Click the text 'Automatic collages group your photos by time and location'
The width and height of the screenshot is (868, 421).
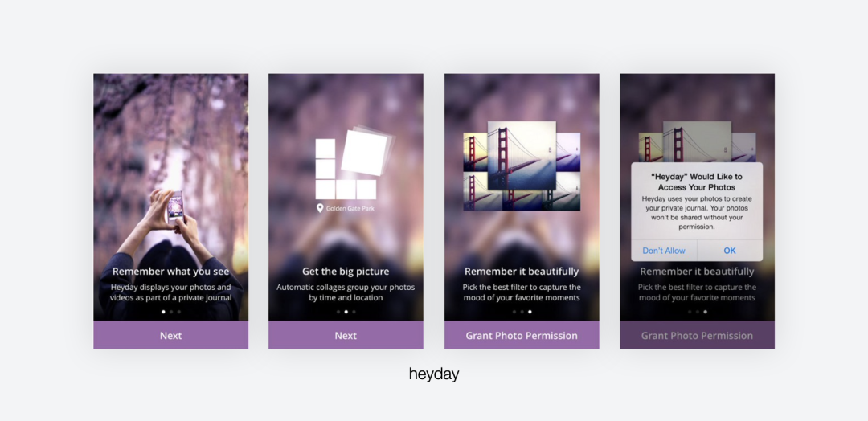click(346, 292)
